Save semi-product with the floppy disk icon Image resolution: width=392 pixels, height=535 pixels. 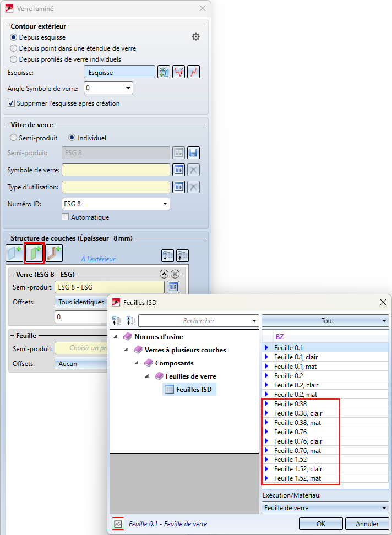(193, 152)
